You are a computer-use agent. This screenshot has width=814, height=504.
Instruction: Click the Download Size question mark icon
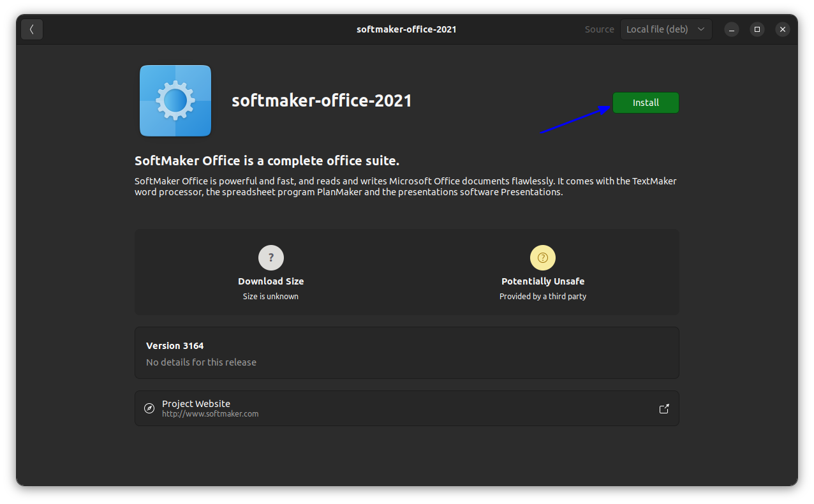[270, 257]
